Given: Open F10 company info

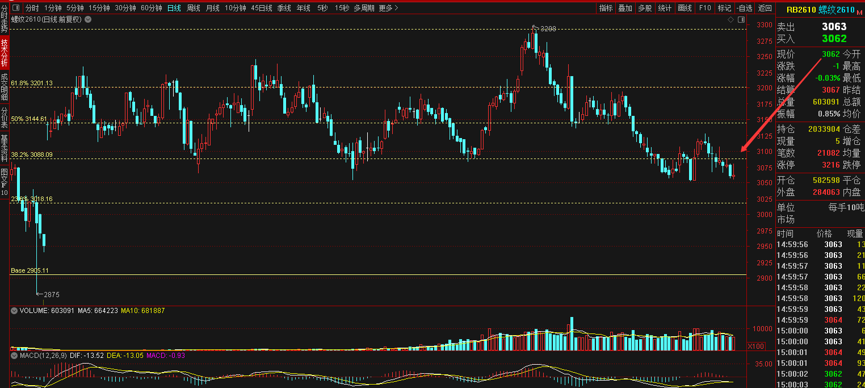Looking at the screenshot, I should point(704,8).
